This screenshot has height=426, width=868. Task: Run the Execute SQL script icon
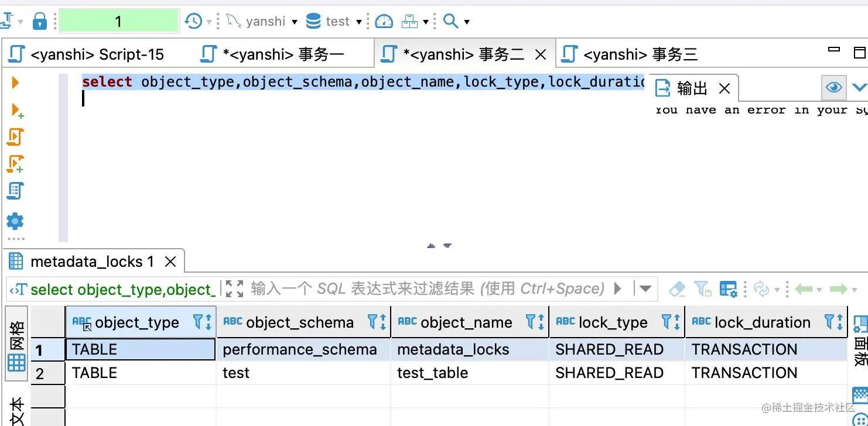(x=15, y=136)
